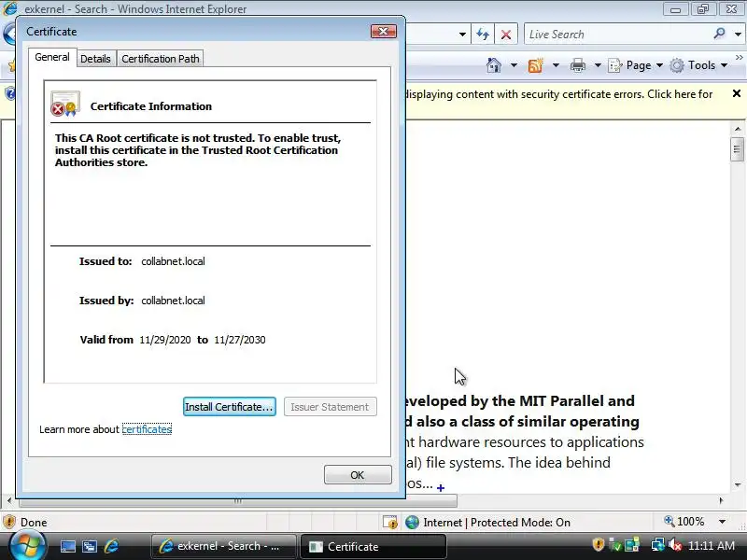The image size is (747, 560).
Task: Dismiss the information bar with X
Action: click(737, 94)
